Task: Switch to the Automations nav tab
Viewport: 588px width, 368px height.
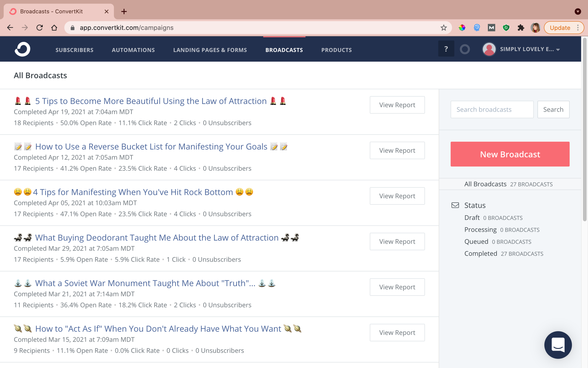Action: pos(133,50)
